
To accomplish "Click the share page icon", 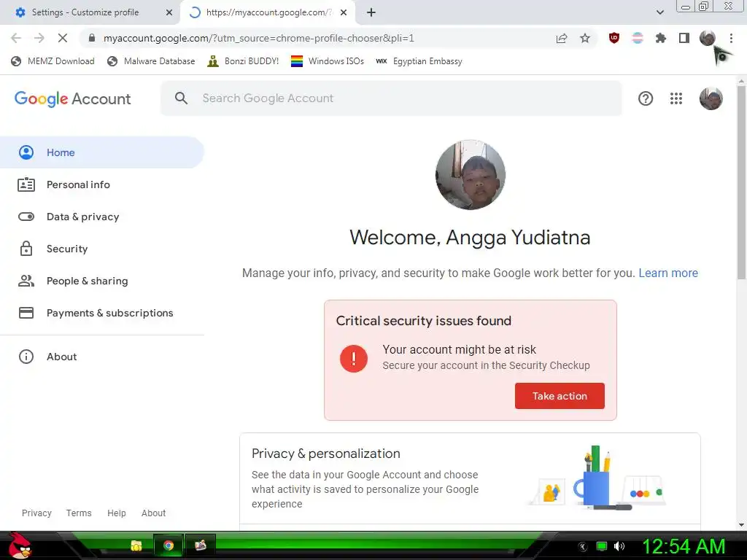I will (x=562, y=38).
